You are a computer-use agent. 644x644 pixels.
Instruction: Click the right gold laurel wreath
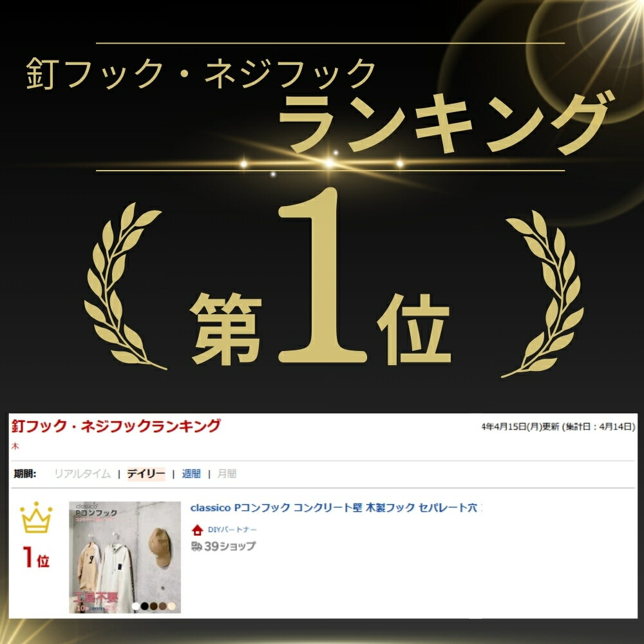pyautogui.click(x=543, y=294)
